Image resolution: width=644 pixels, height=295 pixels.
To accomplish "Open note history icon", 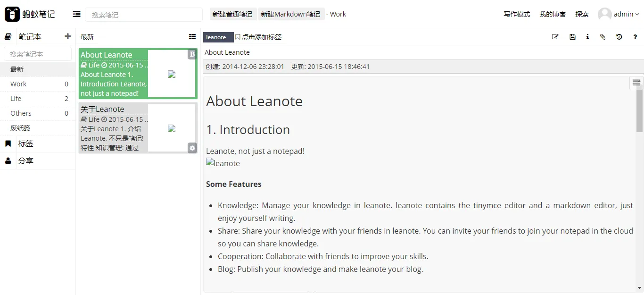I will point(619,36).
